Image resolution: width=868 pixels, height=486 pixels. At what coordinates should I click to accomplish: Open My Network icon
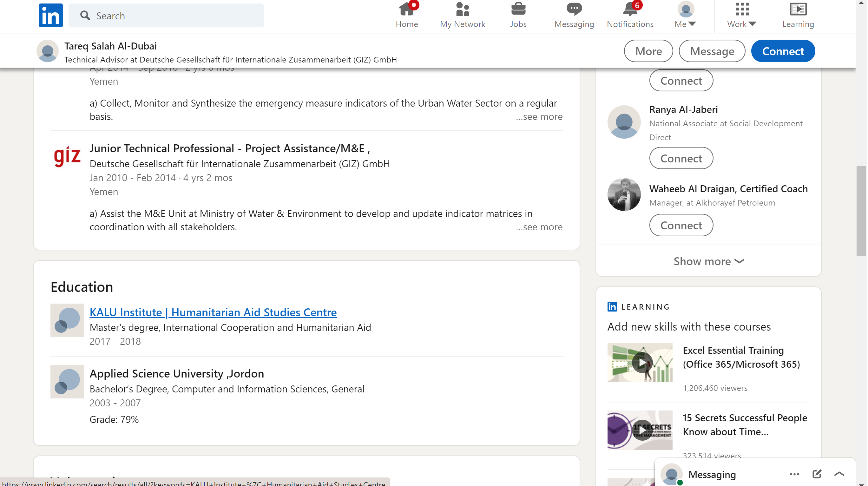tap(462, 10)
